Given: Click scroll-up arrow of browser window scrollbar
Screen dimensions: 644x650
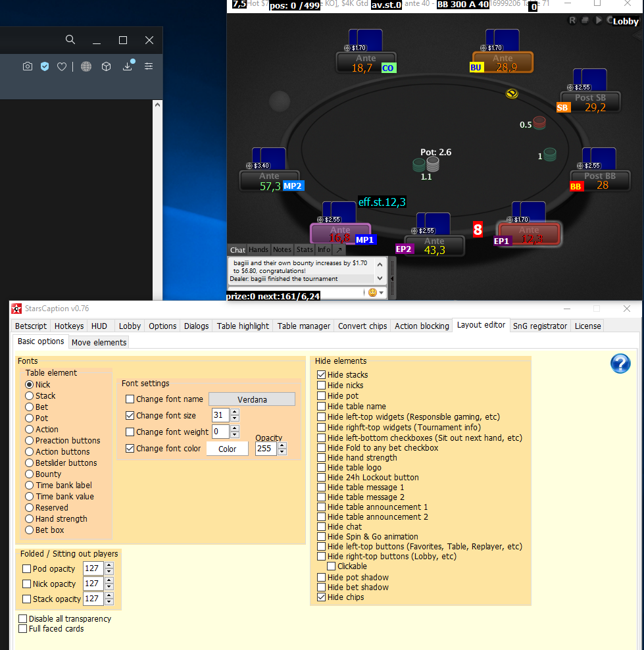Looking at the screenshot, I should tap(157, 105).
